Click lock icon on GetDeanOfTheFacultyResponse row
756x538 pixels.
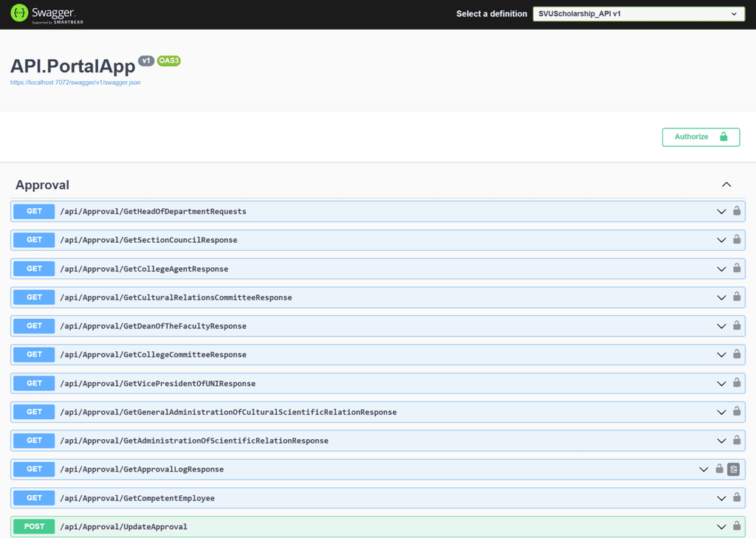pos(737,325)
